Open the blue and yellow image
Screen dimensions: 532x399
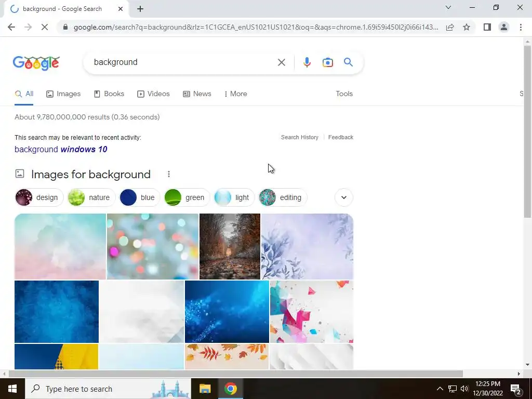pyautogui.click(x=56, y=356)
